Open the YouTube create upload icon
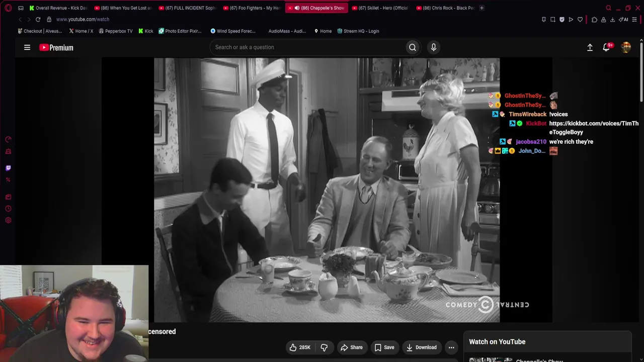 point(590,47)
